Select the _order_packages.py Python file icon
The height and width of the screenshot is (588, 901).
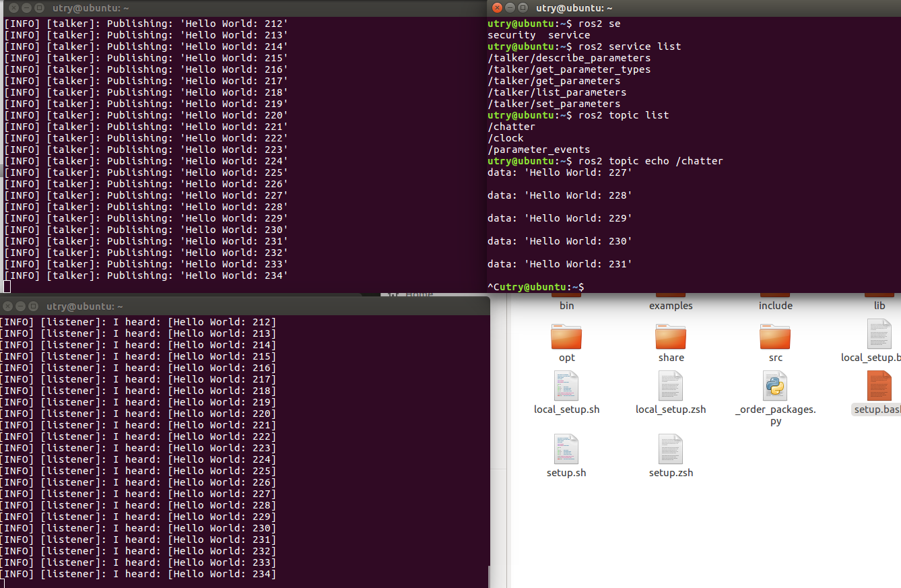pos(775,386)
